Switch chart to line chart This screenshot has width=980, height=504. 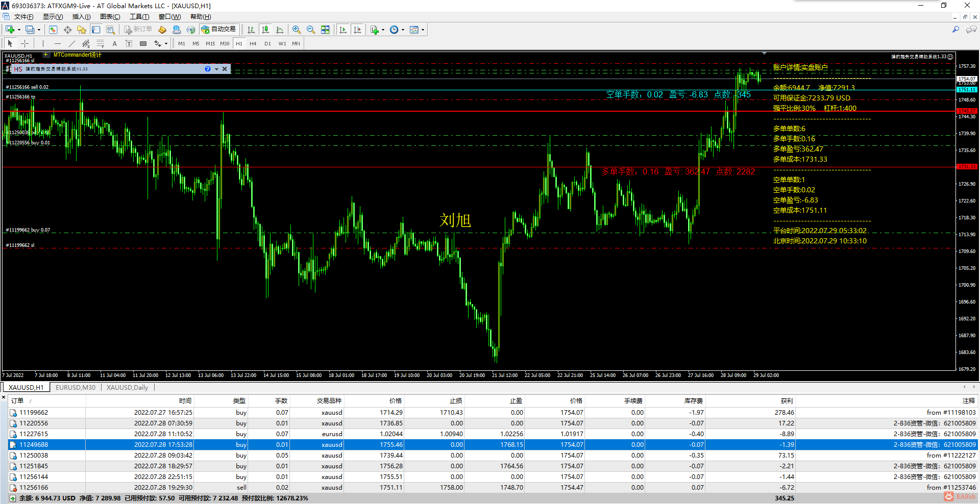click(x=279, y=30)
